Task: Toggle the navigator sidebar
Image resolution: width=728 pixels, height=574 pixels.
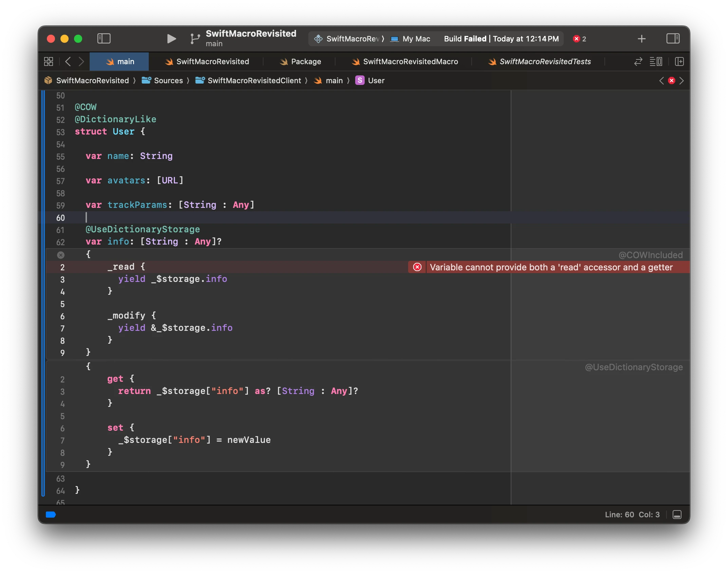Action: pos(104,39)
